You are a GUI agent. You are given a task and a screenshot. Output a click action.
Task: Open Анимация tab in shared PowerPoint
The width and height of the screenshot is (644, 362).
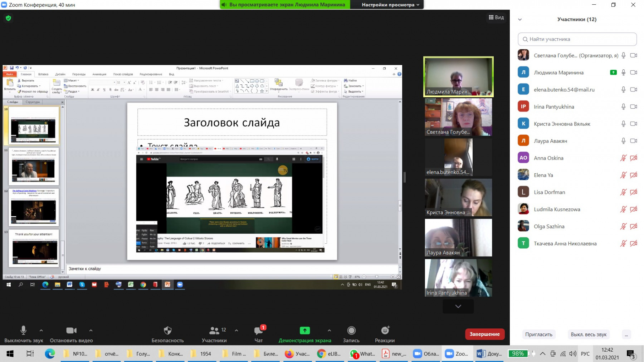(99, 74)
